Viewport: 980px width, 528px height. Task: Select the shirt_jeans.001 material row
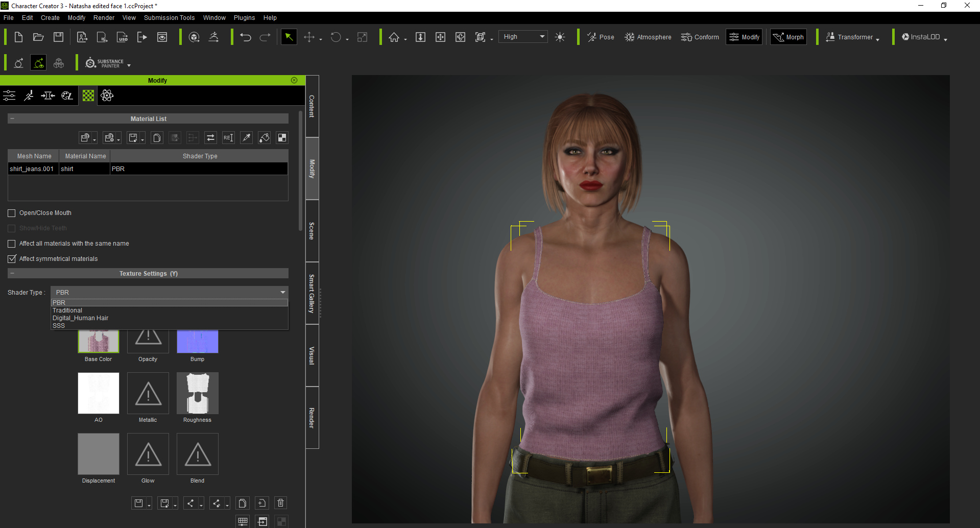tap(148, 169)
